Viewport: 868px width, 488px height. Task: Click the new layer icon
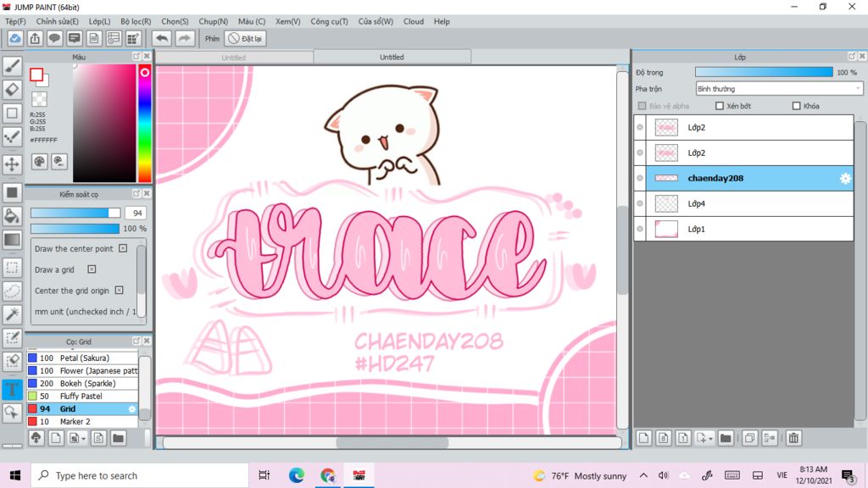[643, 438]
